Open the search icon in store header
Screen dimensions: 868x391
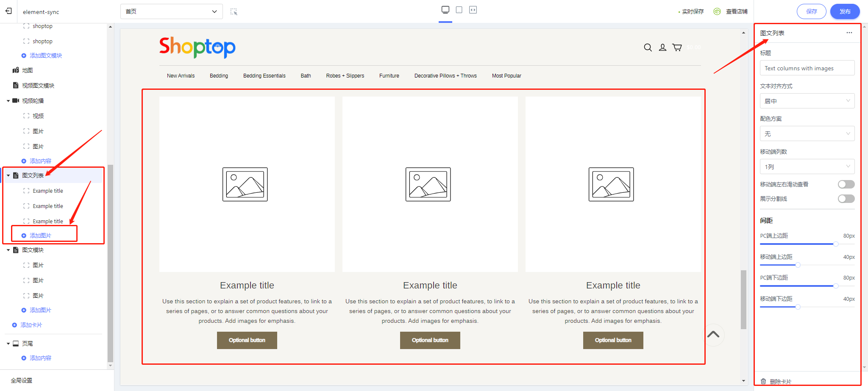point(648,47)
